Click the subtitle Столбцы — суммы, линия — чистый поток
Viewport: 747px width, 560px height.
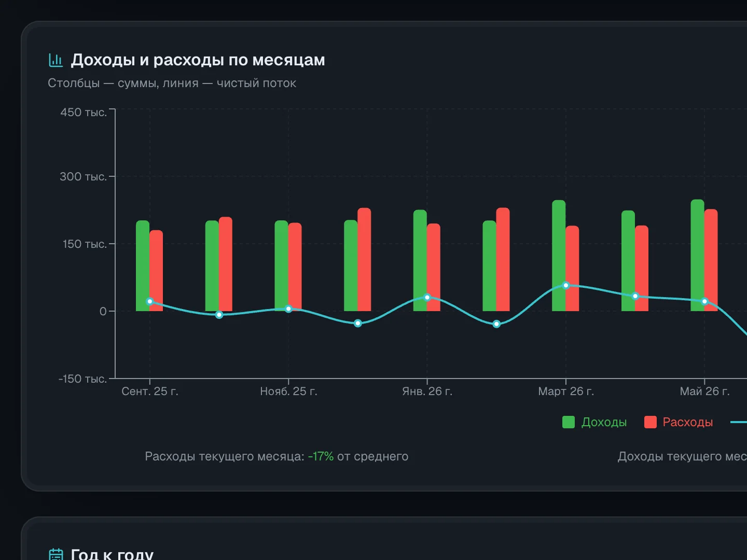pos(172,83)
